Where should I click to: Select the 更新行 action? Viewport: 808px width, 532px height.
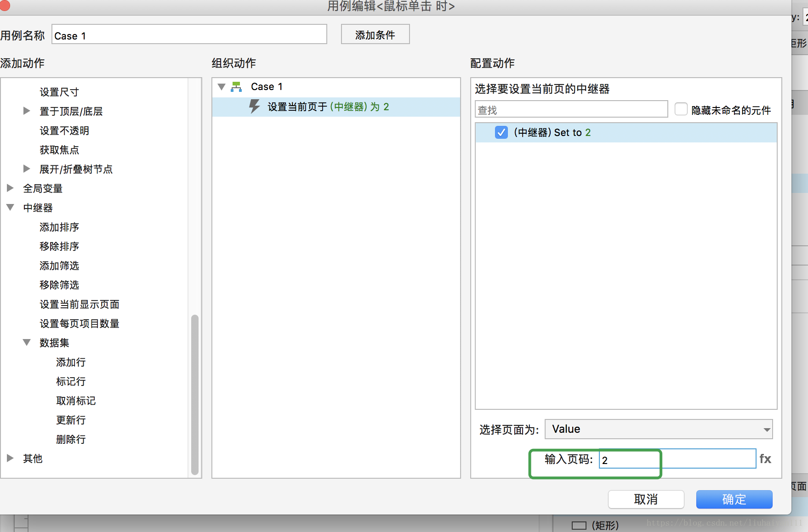tap(71, 420)
